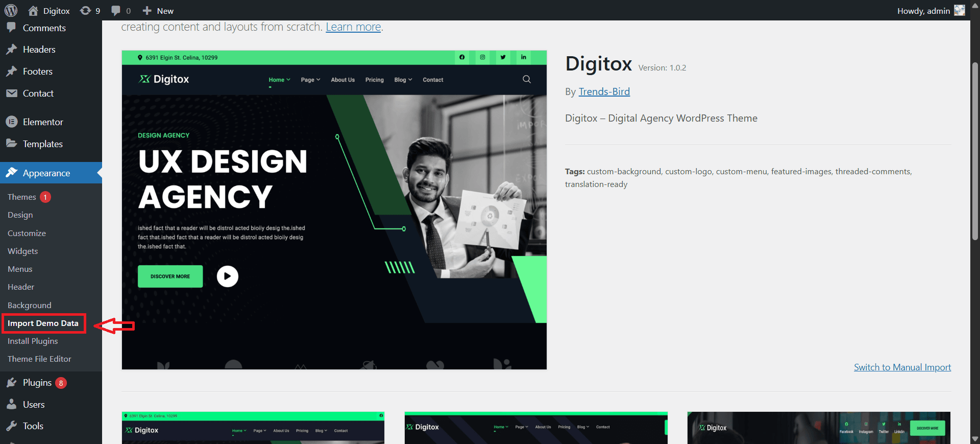Viewport: 980px width, 444px height.
Task: Open the Templates menu
Action: click(51, 144)
